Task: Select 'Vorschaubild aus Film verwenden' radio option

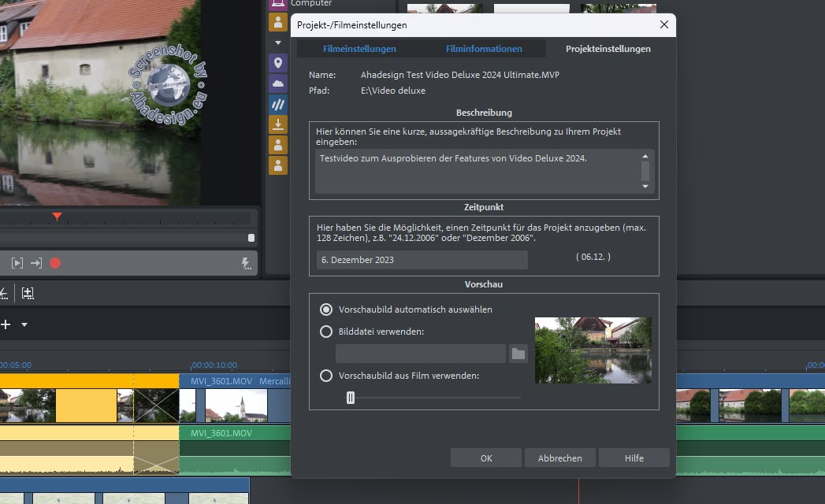Action: 326,376
